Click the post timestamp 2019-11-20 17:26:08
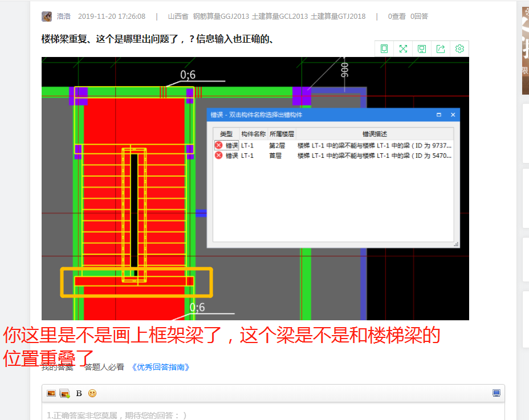Screen dimensions: 529x420 point(112,16)
